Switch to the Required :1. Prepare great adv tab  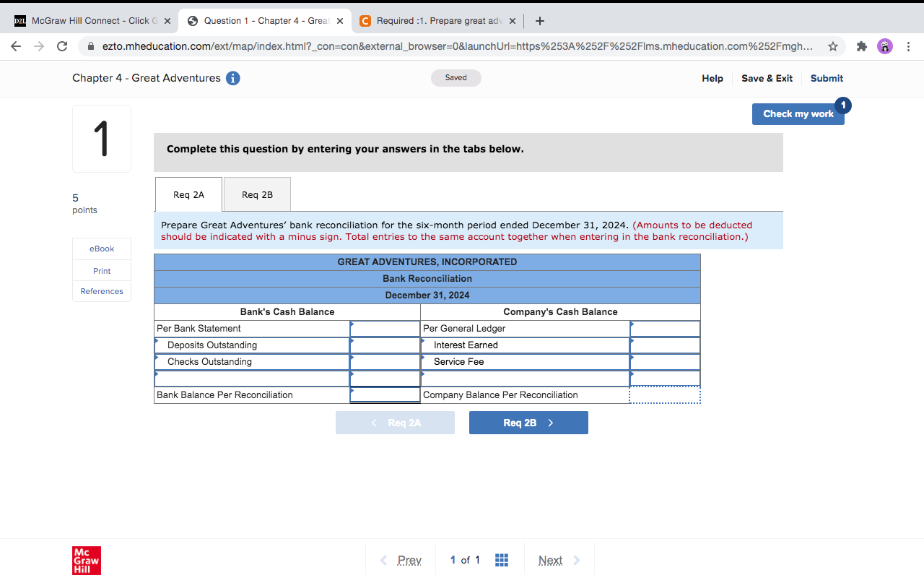pos(438,21)
